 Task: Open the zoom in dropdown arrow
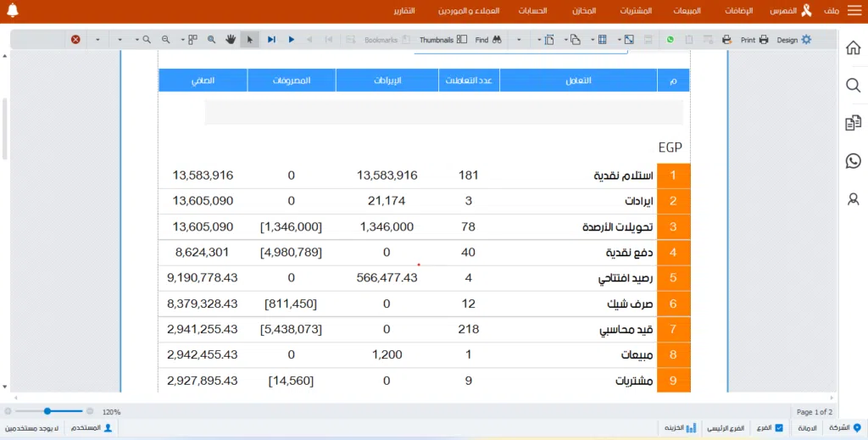[x=136, y=40]
